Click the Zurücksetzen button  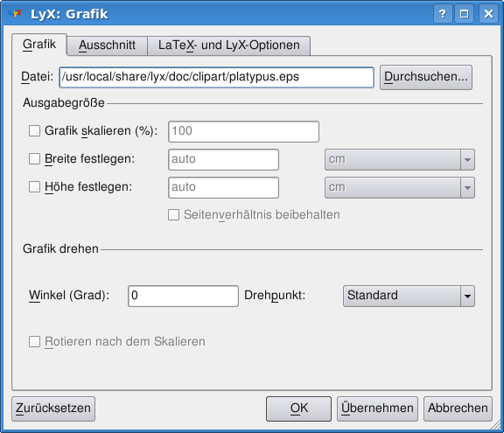[53, 409]
